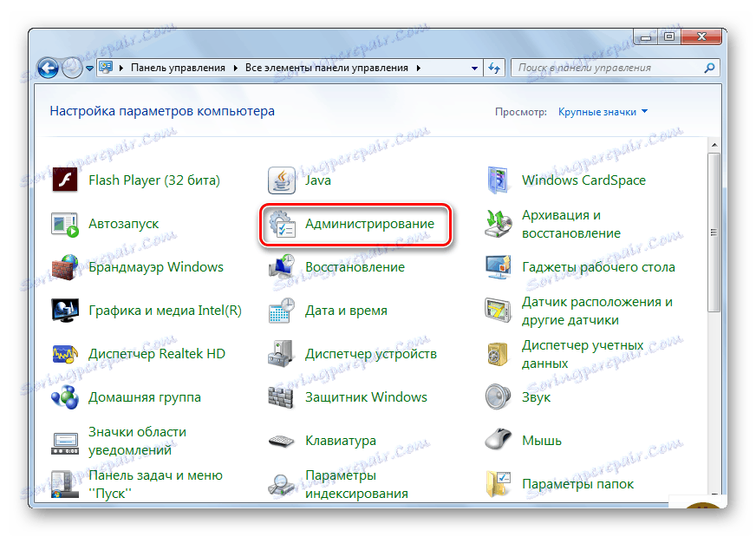Expand arrow after Все элементы панели управления
Screen dimensions: 756x537
[x=419, y=68]
